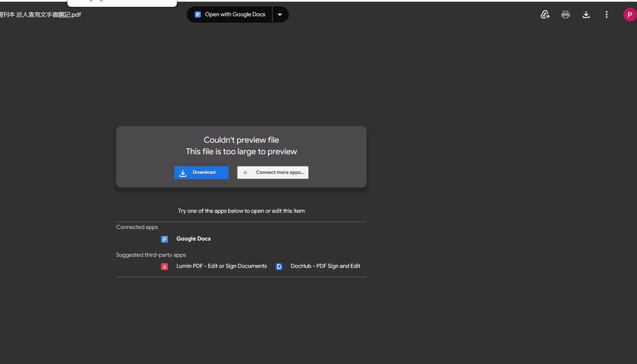
Task: Click the 'Suggested third-party apps' label
Action: tap(151, 255)
